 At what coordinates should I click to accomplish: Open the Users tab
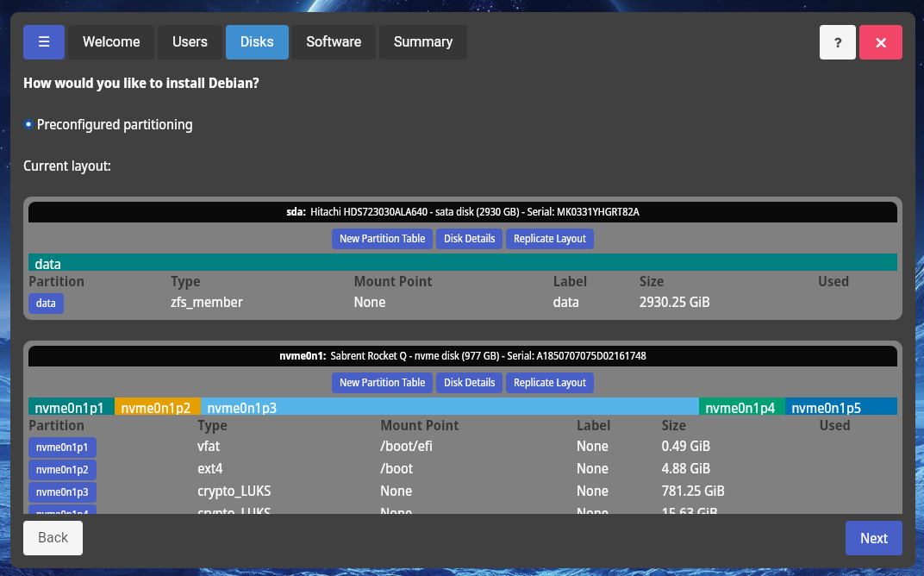[190, 42]
